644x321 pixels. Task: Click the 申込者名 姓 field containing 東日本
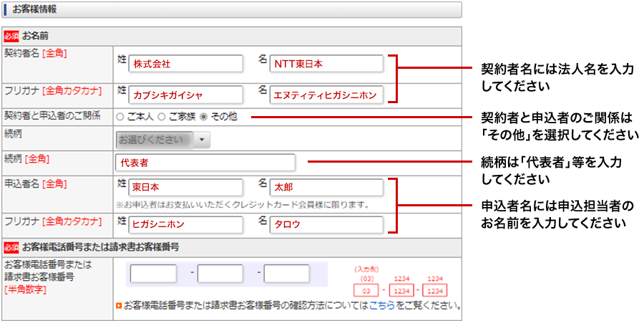pos(186,187)
